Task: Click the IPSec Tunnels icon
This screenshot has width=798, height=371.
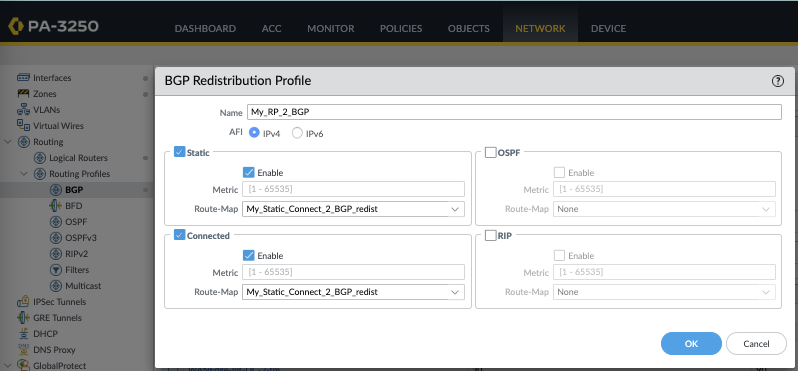Action: [23, 301]
